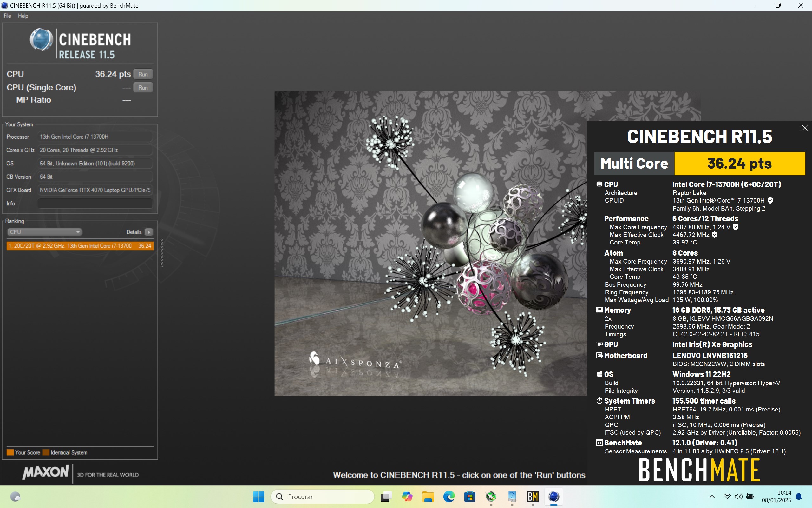Screen dimensions: 812x508
Task: Click the '16 GB DDR5, 15.73 GB active' text
Action: 718,310
